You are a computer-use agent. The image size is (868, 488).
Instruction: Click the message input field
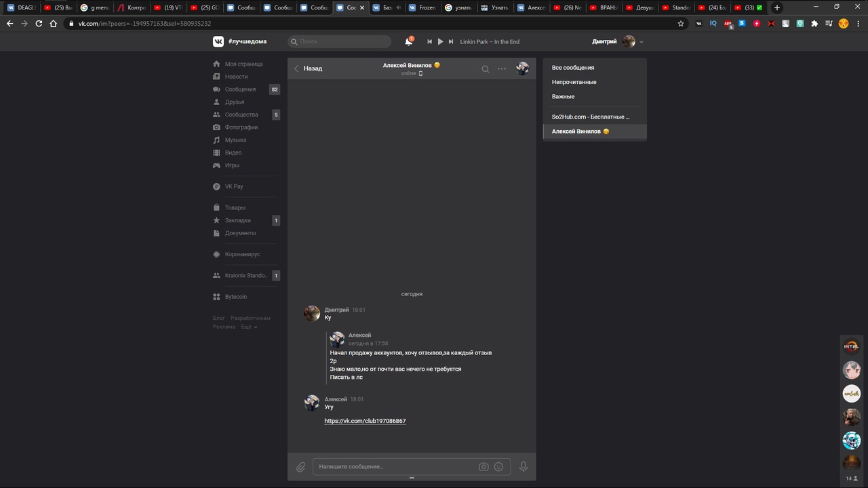393,467
